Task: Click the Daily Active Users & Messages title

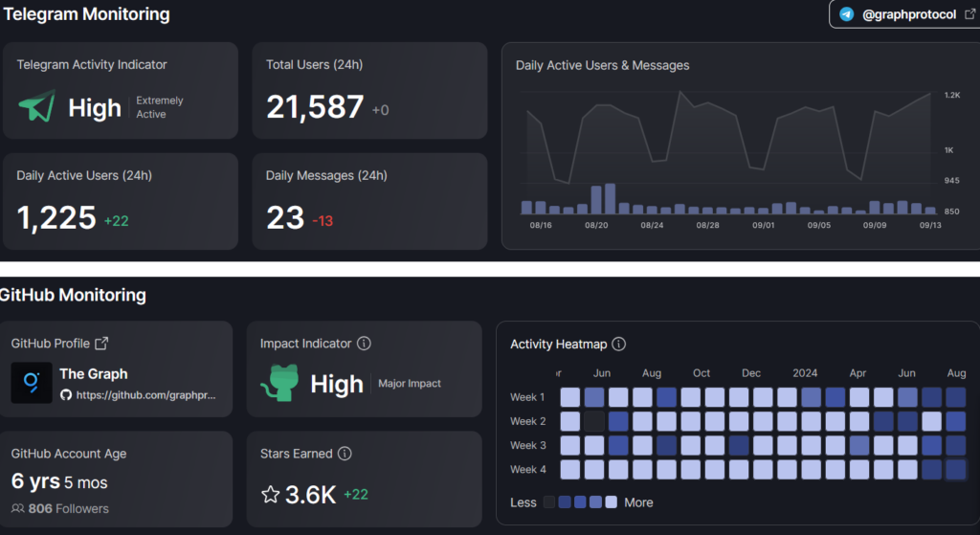Action: [x=603, y=65]
